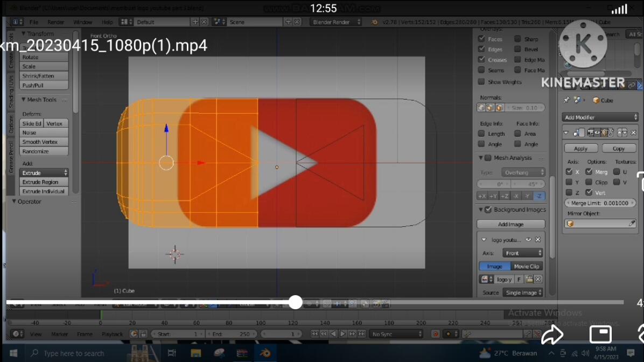644x362 pixels.
Task: Click the pin icon beside Cube
Action: (x=567, y=100)
